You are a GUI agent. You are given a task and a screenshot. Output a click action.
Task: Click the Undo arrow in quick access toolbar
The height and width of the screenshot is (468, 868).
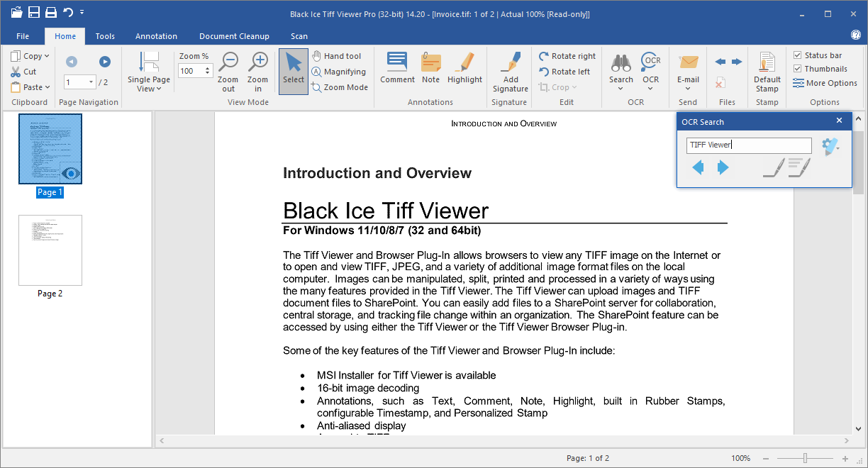coord(68,12)
